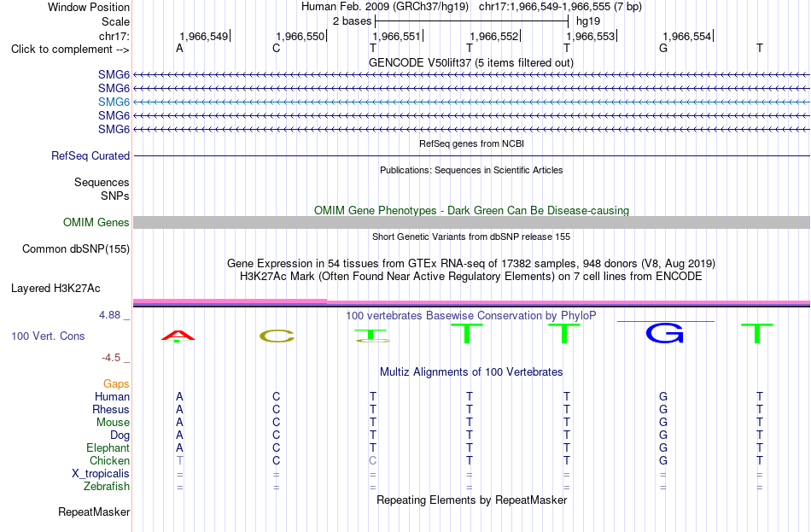Select the last SMG6 transcript label
The width and height of the screenshot is (811, 532).
[114, 130]
